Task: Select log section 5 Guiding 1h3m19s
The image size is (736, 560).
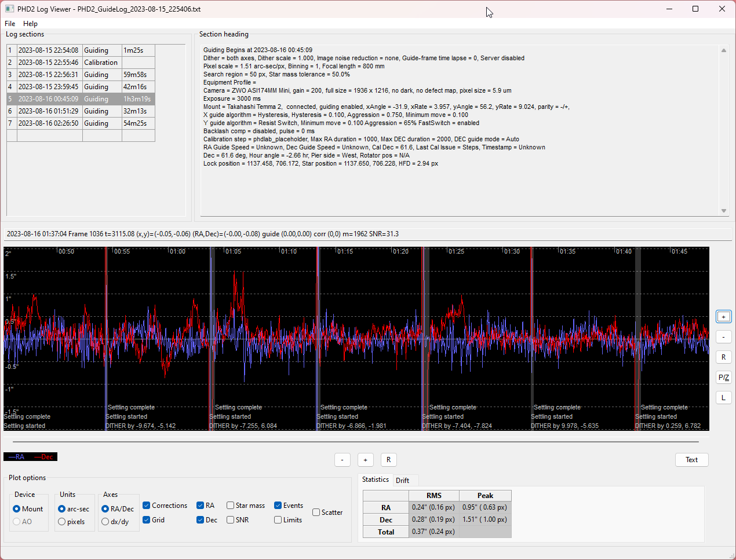Action: (81, 99)
